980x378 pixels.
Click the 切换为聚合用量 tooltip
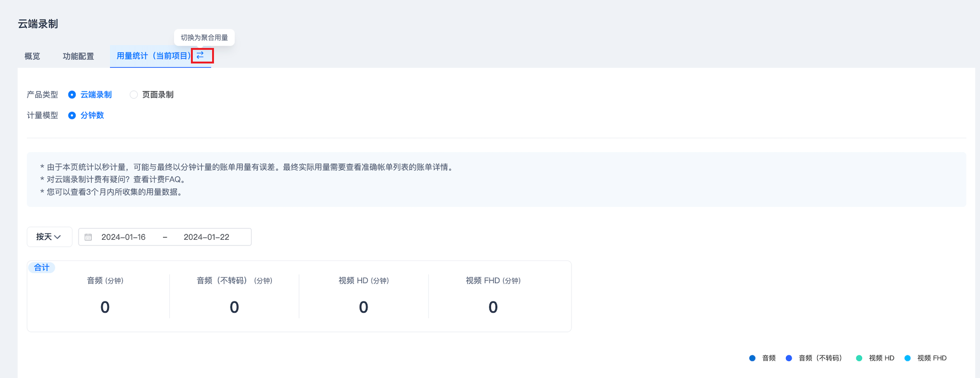click(205, 38)
